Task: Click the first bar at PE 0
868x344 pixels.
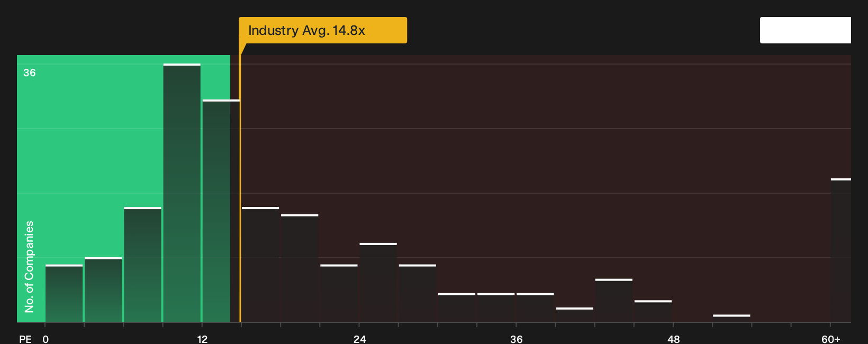Action: 64,293
